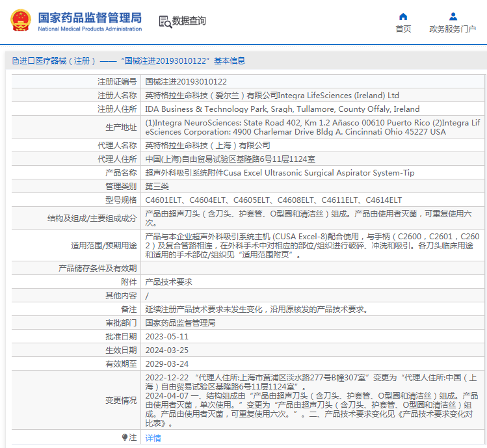Open the 详情 details link
This screenshot has width=487, height=448.
(153, 438)
